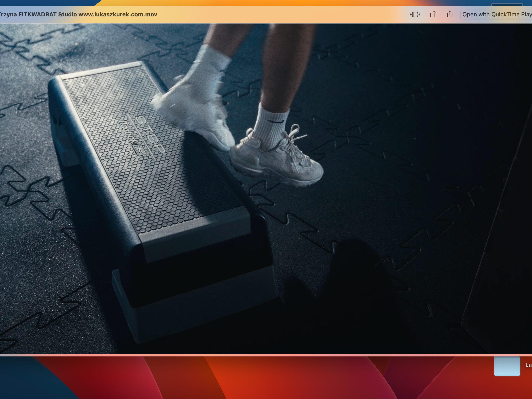Click the Rotate Left icon

tap(433, 14)
